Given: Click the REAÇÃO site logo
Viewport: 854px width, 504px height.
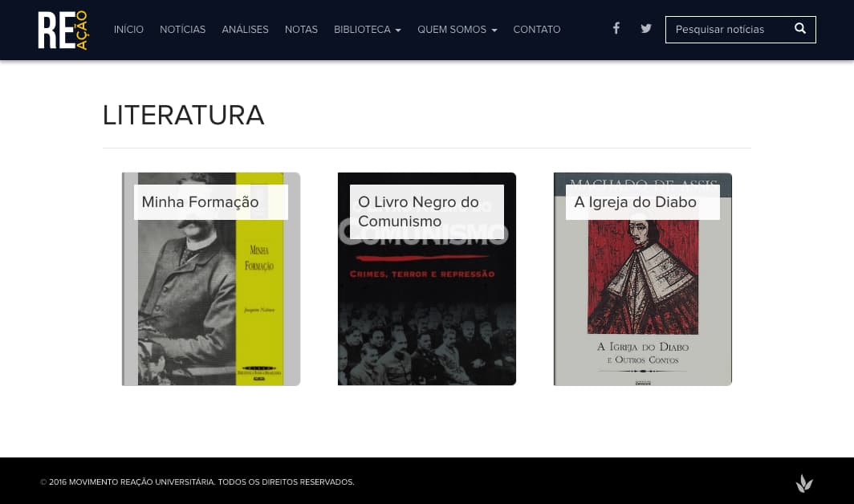Looking at the screenshot, I should click(x=63, y=30).
